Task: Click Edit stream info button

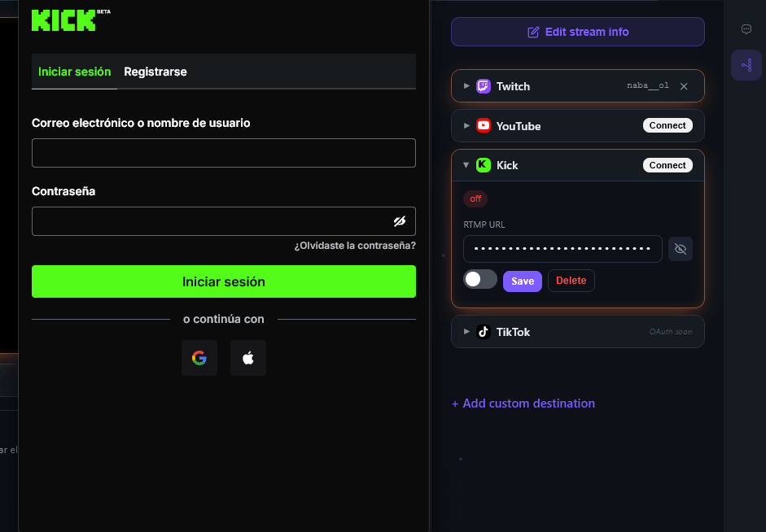Action: click(x=578, y=32)
